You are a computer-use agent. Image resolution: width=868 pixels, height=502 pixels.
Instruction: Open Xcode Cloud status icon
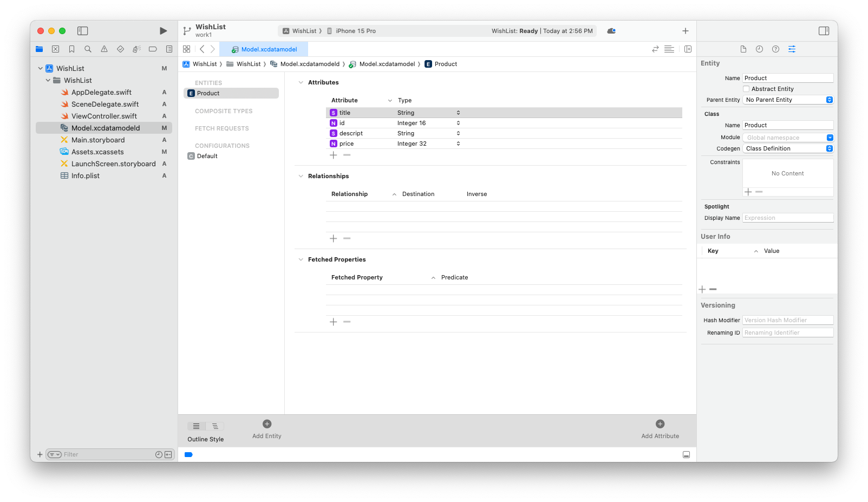(611, 31)
